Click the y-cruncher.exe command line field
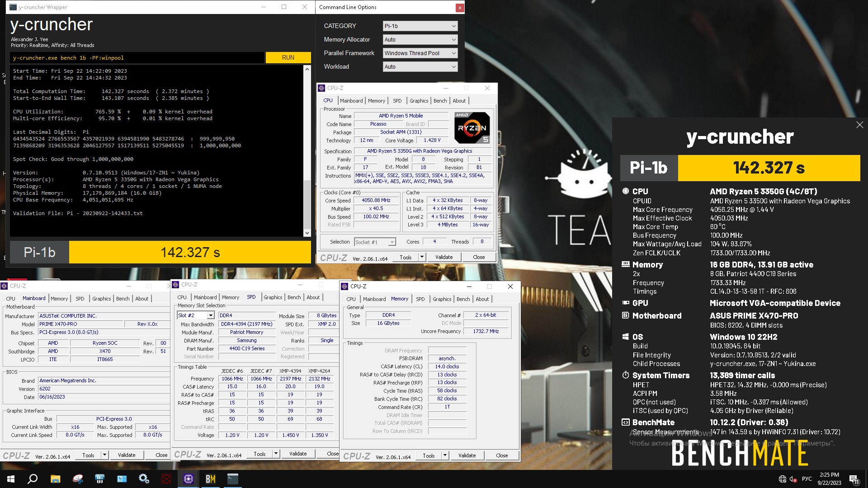This screenshot has width=868, height=488. pos(137,58)
